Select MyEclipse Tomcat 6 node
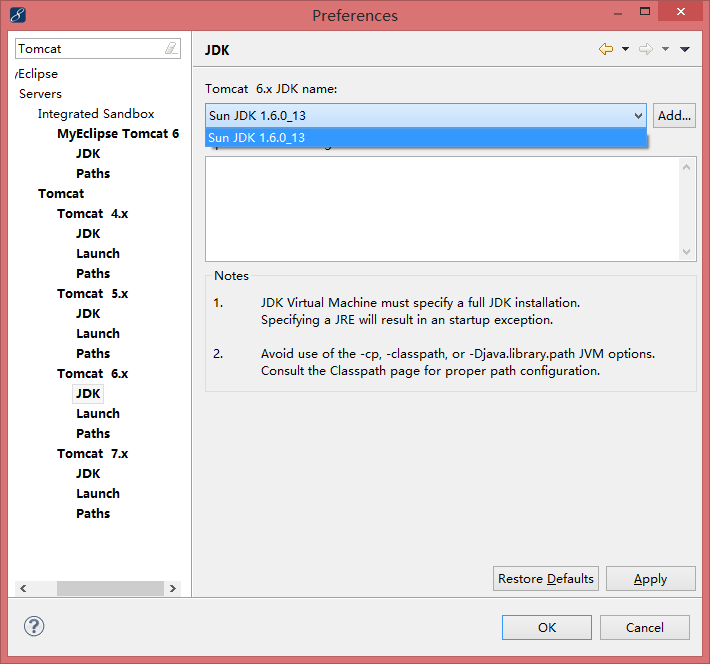Screen dimensions: 710x664 click(x=118, y=134)
